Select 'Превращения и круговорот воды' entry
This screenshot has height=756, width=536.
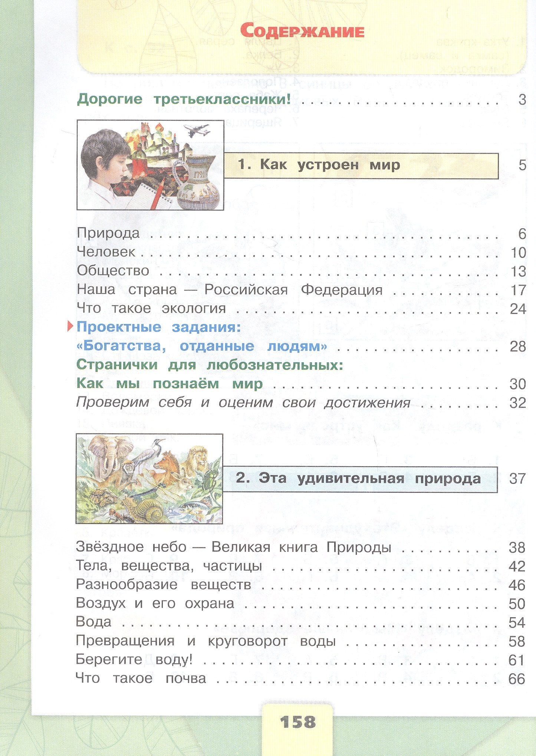tap(206, 641)
